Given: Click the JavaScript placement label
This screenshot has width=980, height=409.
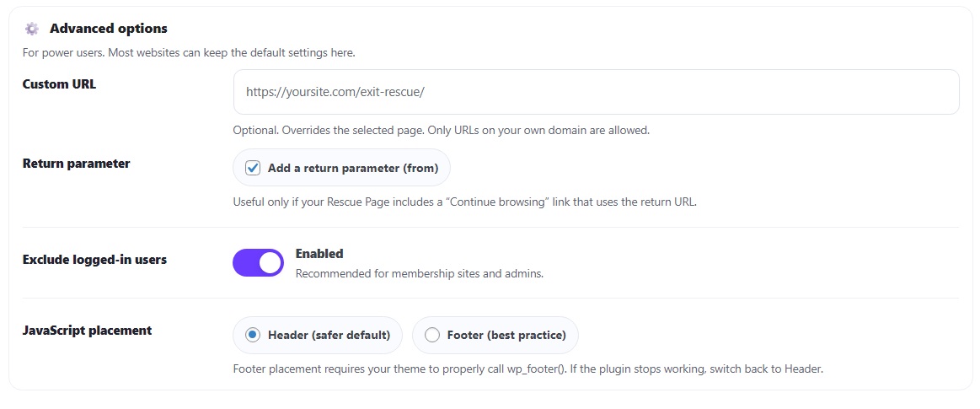Looking at the screenshot, I should [x=87, y=331].
